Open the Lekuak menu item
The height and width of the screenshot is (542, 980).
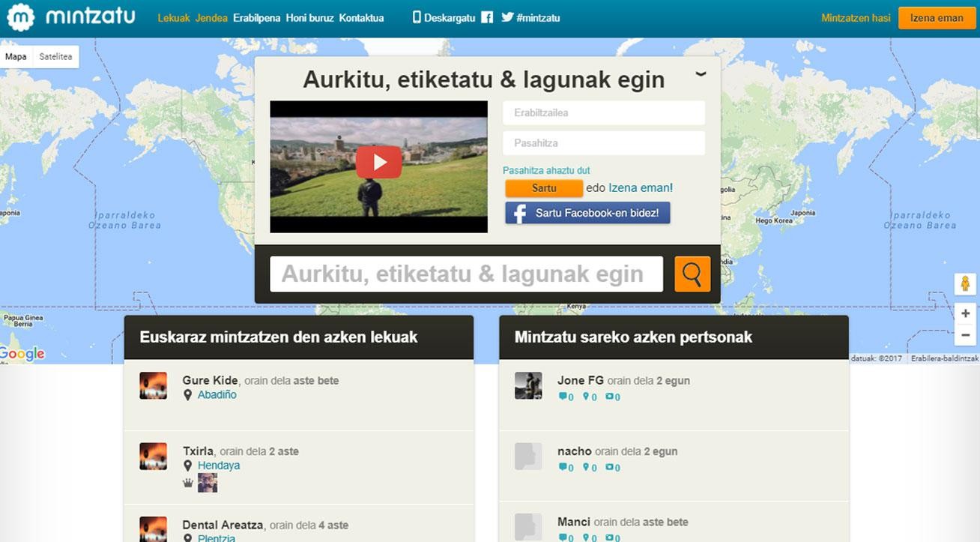[x=174, y=18]
